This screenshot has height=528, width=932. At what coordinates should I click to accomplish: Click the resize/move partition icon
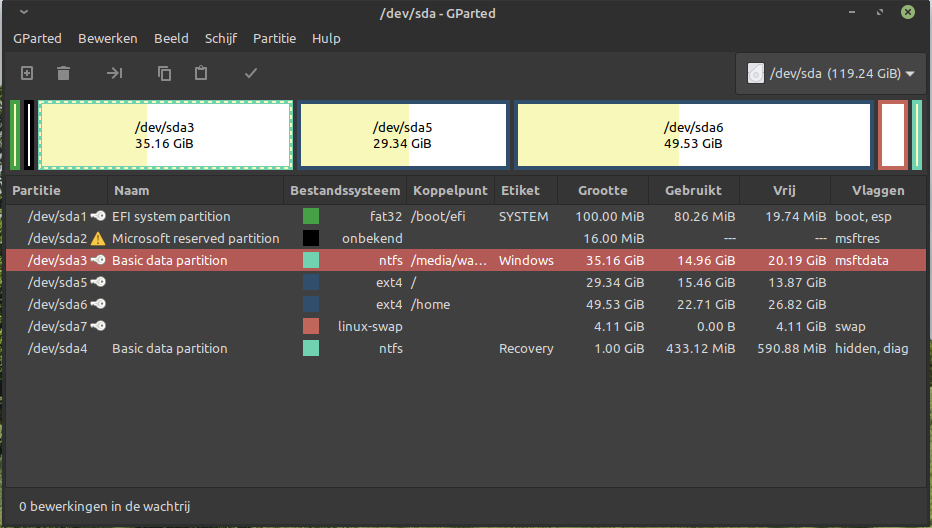114,73
